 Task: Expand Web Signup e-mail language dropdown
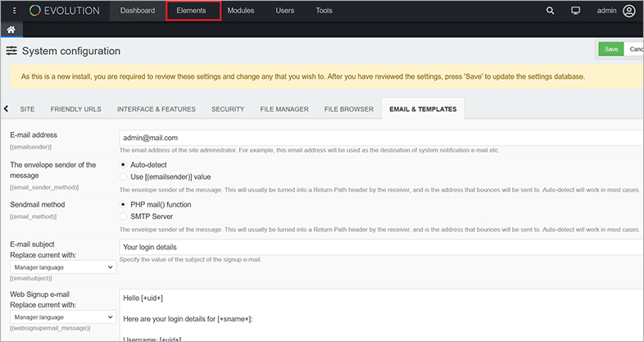[63, 316]
